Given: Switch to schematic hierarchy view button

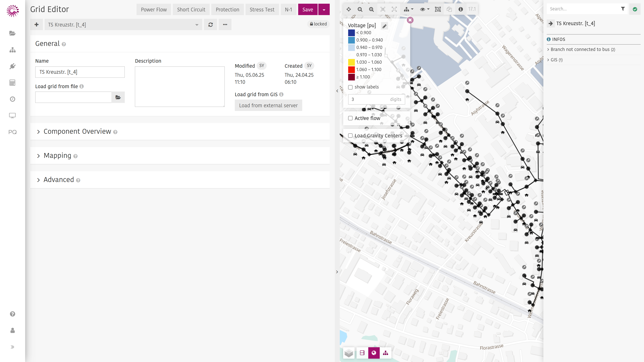Looking at the screenshot, I should (386, 353).
